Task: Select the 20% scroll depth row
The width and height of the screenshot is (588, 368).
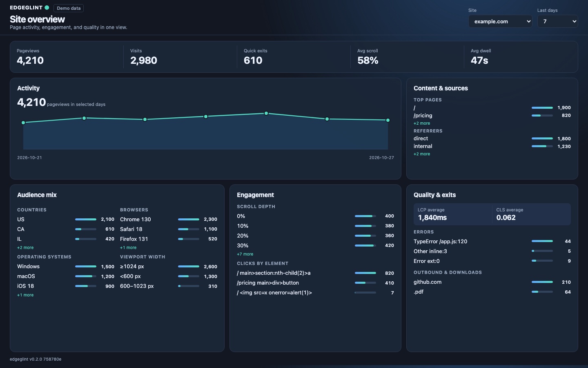Action: coord(315,236)
